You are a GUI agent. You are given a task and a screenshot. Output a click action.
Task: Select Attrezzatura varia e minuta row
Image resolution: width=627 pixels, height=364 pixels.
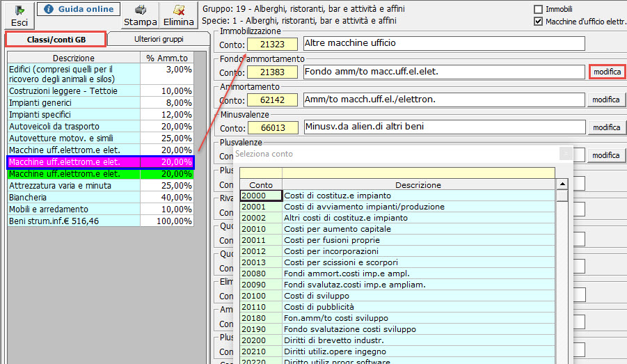tap(100, 186)
